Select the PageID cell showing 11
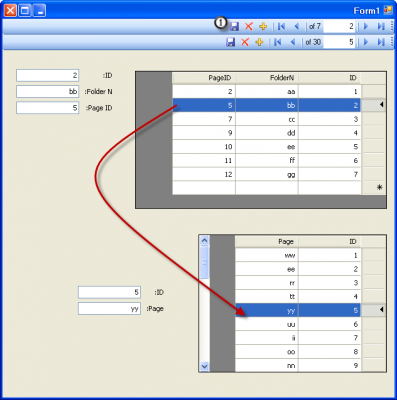 204,160
